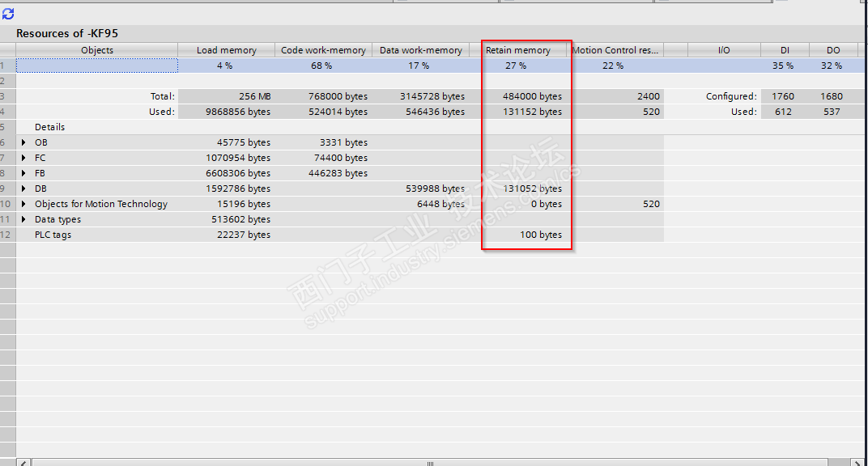Viewport: 868px width, 466px height.
Task: Expand the OB row
Action: click(x=23, y=142)
